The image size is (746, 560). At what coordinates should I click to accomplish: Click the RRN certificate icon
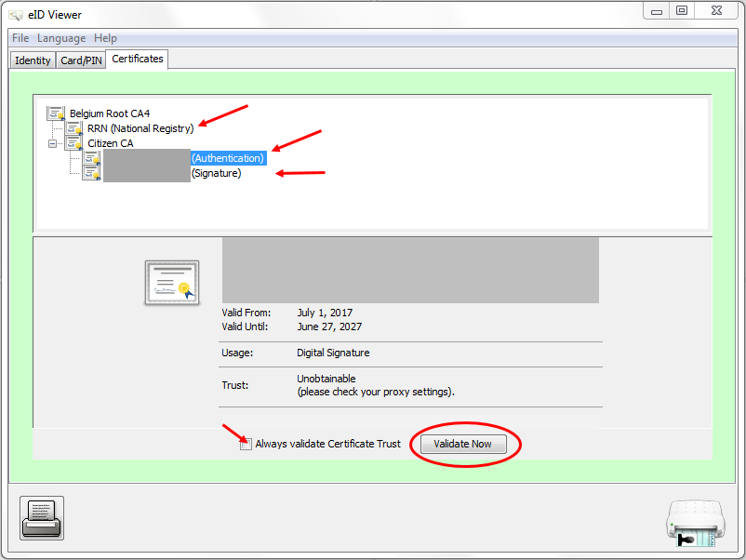point(73,128)
